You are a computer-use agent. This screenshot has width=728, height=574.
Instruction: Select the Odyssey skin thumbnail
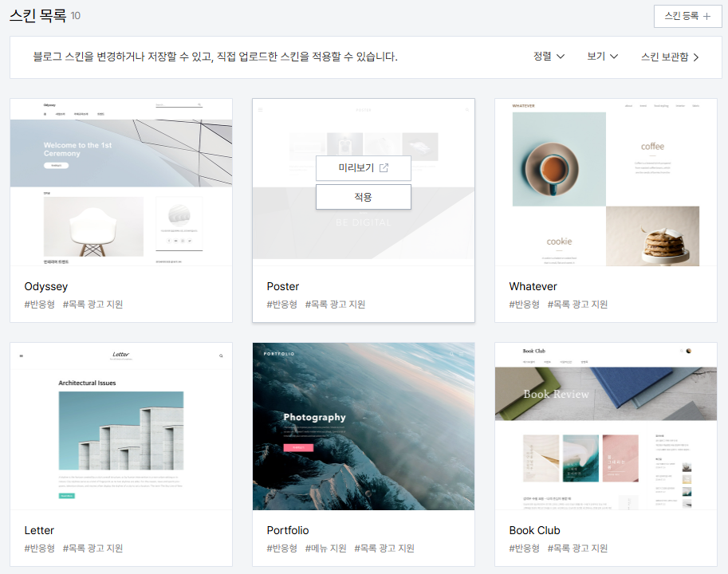[x=121, y=182]
